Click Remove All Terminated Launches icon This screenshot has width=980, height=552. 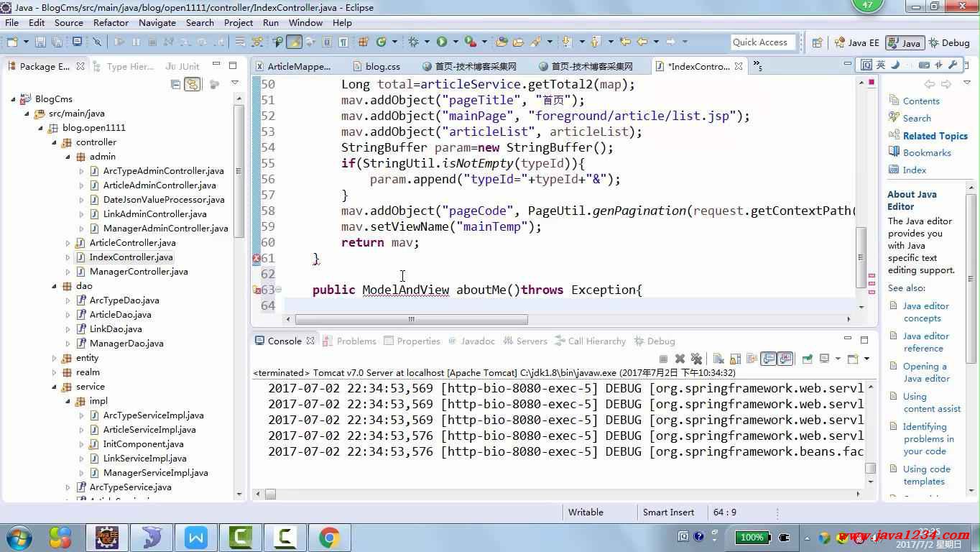click(696, 359)
